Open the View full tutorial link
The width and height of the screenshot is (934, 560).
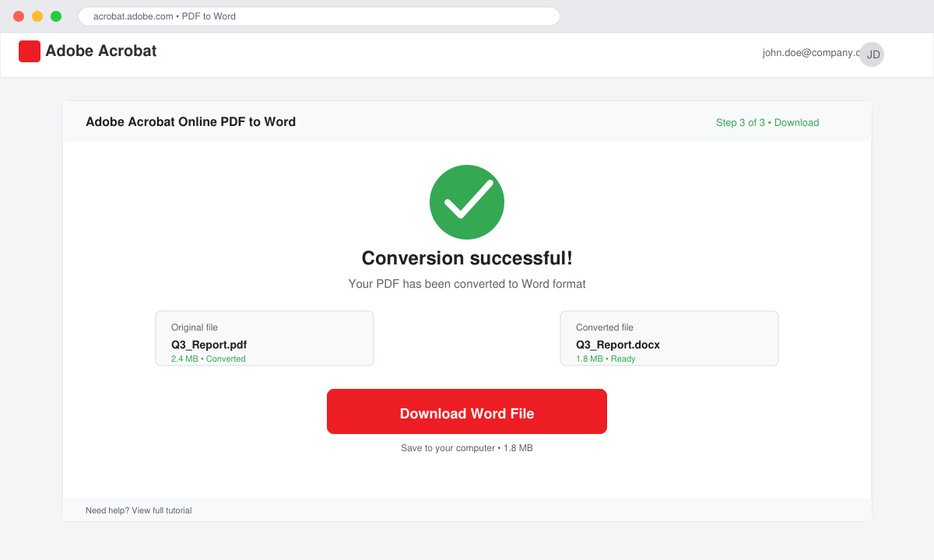161,510
